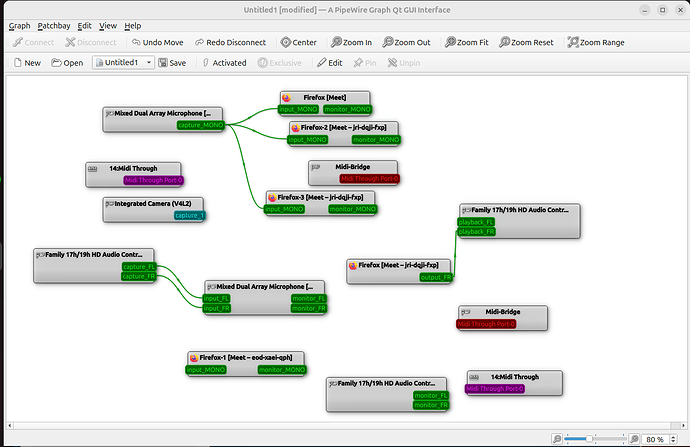This screenshot has width=690, height=447.
Task: Select the purple port on the left 14:Midi Through node
Action: click(153, 180)
